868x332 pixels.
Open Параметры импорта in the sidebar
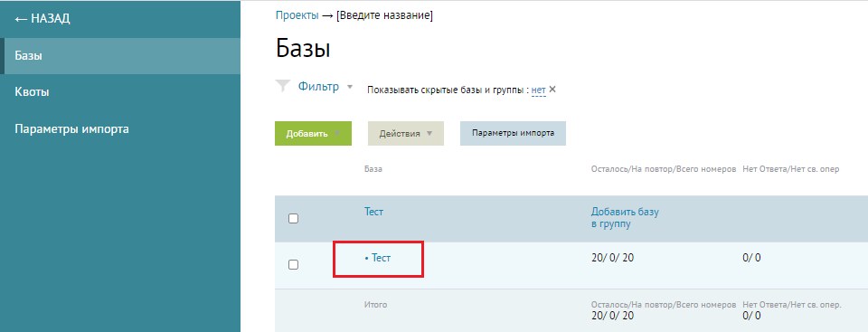coord(120,129)
